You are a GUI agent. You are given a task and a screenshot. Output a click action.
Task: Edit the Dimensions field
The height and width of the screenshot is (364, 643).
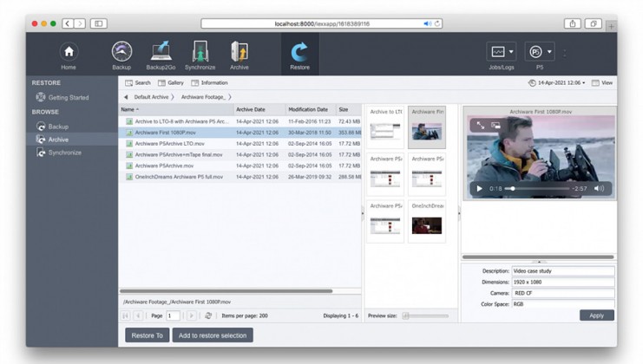tap(563, 283)
